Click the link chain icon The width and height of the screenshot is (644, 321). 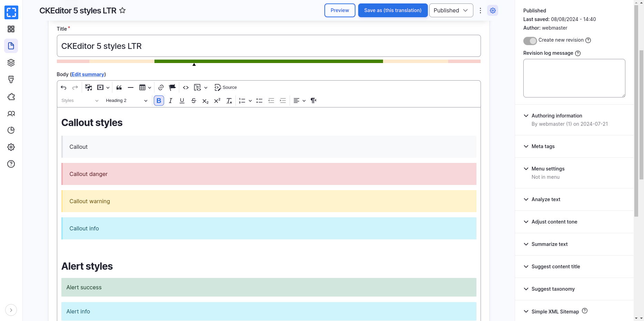tap(161, 87)
